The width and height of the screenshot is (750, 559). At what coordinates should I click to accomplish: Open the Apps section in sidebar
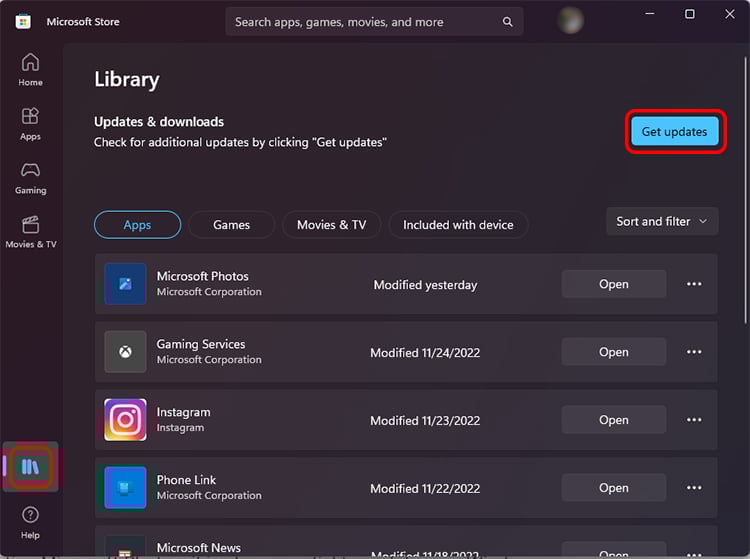click(30, 124)
